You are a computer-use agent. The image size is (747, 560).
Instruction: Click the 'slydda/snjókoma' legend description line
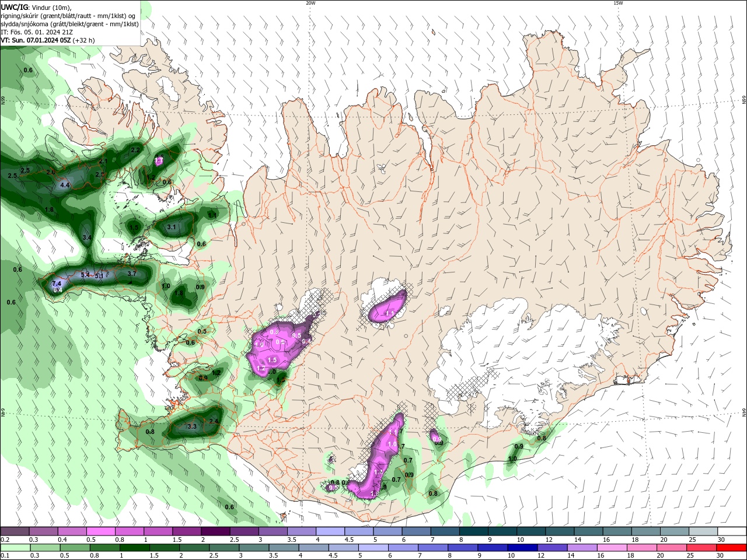(x=69, y=24)
